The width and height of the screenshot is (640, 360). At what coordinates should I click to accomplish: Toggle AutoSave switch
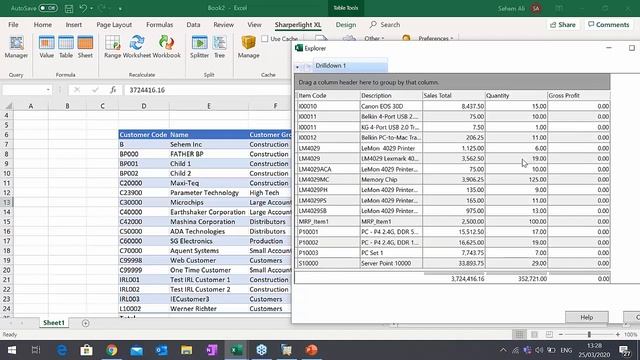[x=48, y=8]
